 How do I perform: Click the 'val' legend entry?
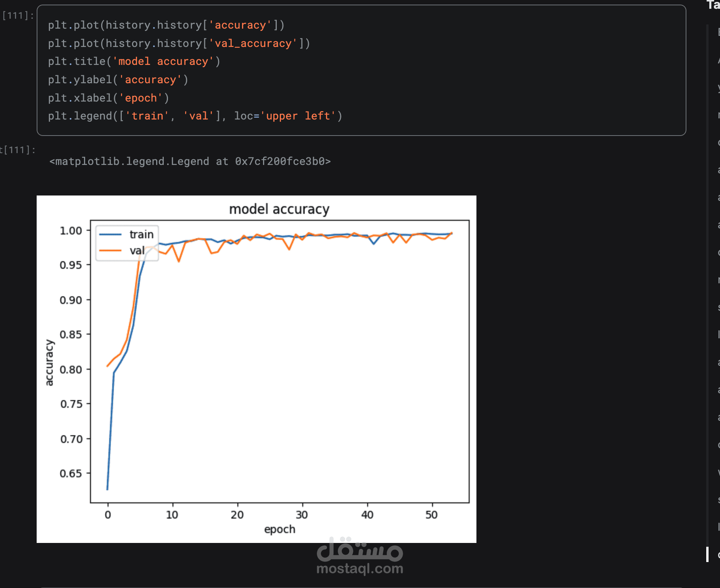pos(122,250)
